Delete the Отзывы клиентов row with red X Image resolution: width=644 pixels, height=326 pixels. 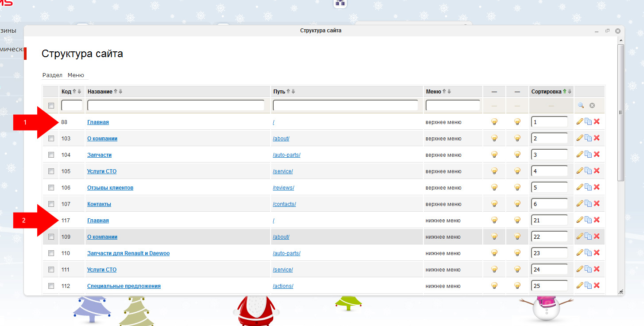pyautogui.click(x=596, y=187)
